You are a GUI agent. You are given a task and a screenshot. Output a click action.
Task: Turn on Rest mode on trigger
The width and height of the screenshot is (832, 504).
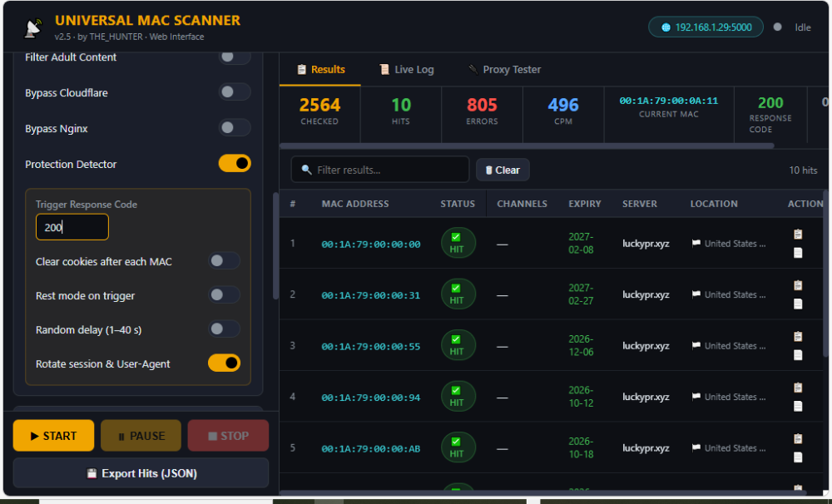(x=224, y=294)
